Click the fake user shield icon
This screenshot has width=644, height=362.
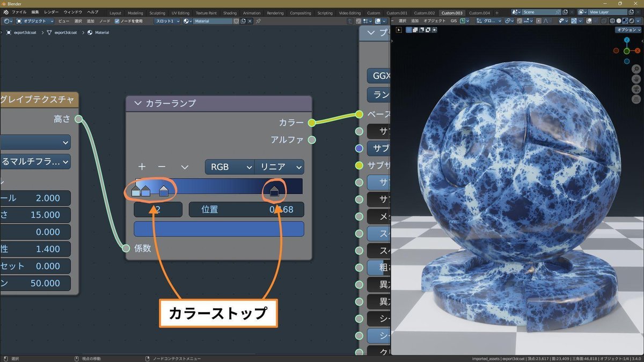[236, 21]
